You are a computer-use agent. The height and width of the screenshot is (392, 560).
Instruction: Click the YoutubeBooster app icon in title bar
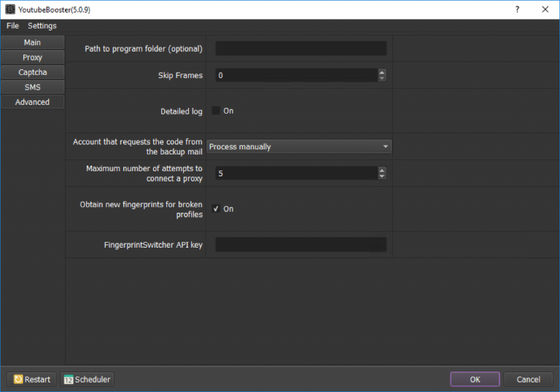tap(10, 9)
